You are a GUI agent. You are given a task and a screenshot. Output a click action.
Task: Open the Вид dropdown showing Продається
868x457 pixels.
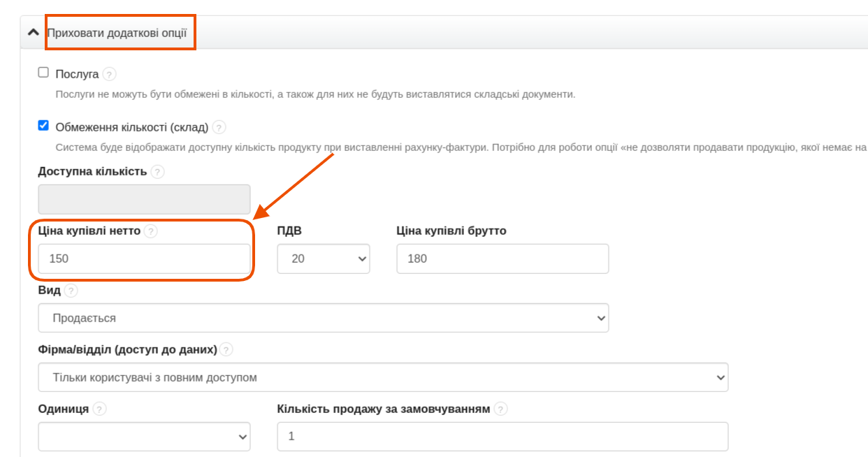point(323,318)
